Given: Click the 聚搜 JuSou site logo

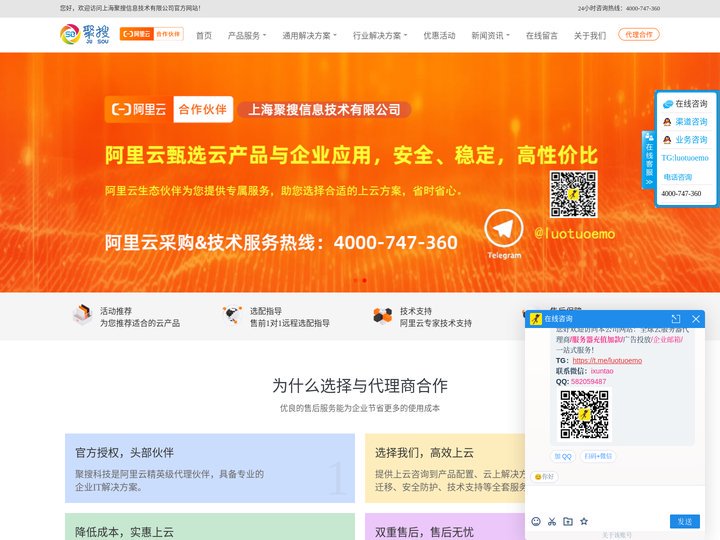Looking at the screenshot, I should [84, 34].
